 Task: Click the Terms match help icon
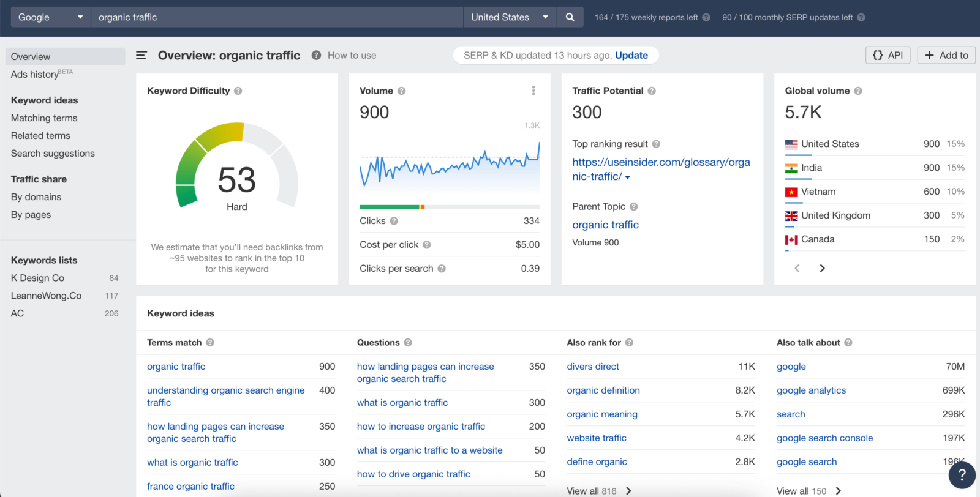coord(210,343)
